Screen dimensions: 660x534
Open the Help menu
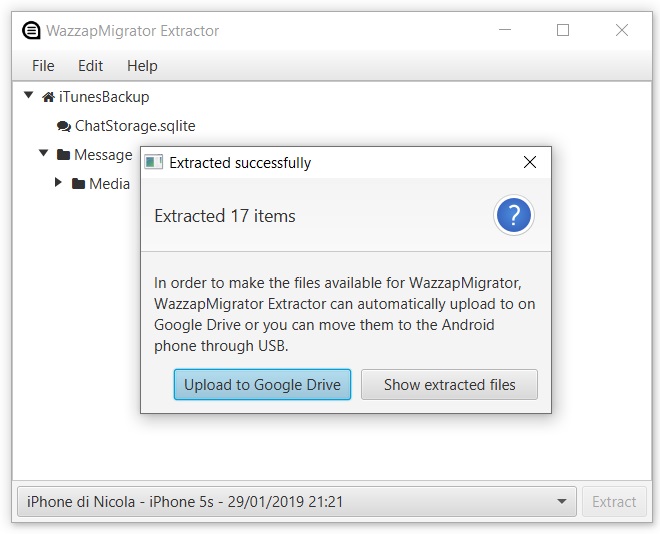click(142, 66)
